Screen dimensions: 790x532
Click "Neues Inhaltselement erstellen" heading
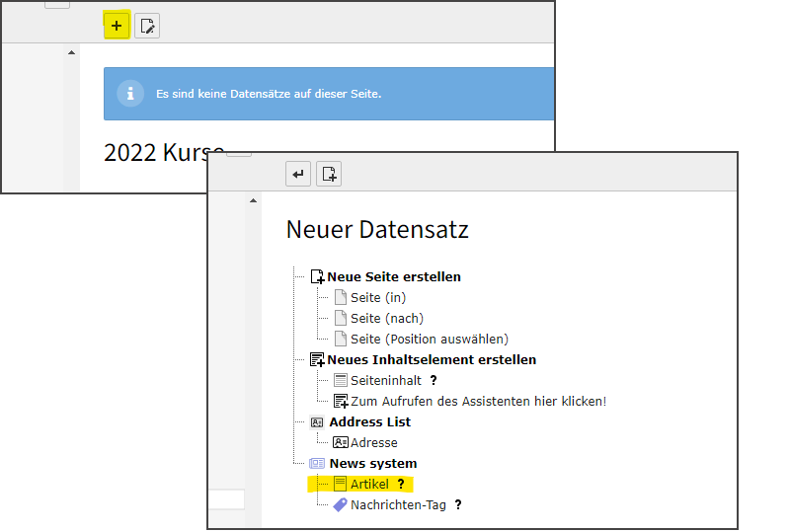tap(433, 359)
